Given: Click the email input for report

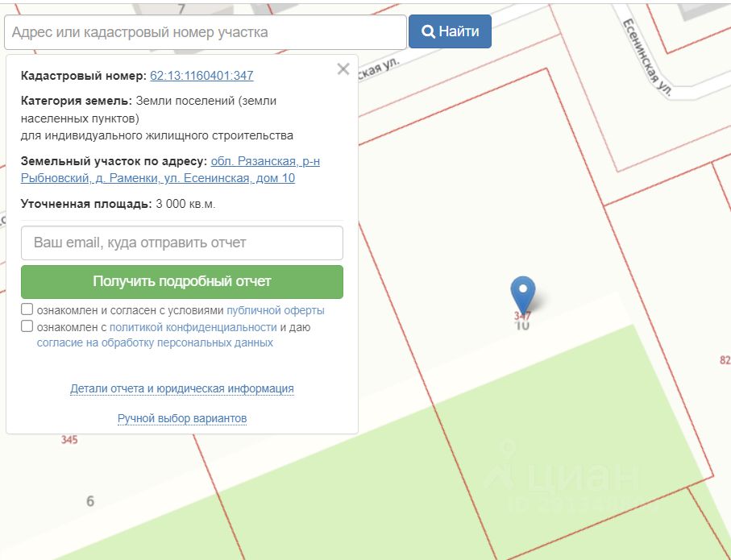Looking at the screenshot, I should click(182, 243).
